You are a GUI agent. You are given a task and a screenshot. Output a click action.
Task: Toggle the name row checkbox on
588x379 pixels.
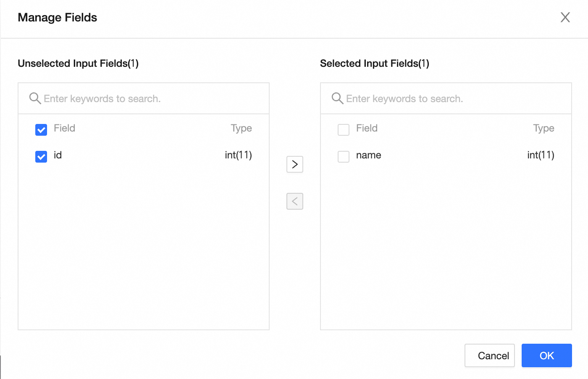coord(343,156)
